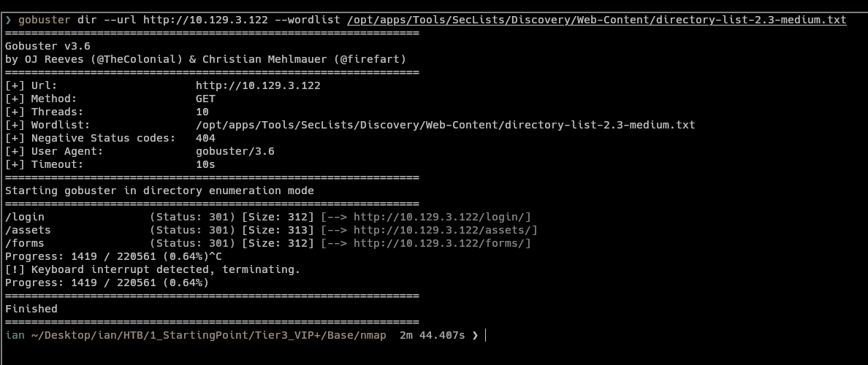The width and height of the screenshot is (868, 365).
Task: Click the prompt arrow before the gobuster command
Action: tap(8, 20)
